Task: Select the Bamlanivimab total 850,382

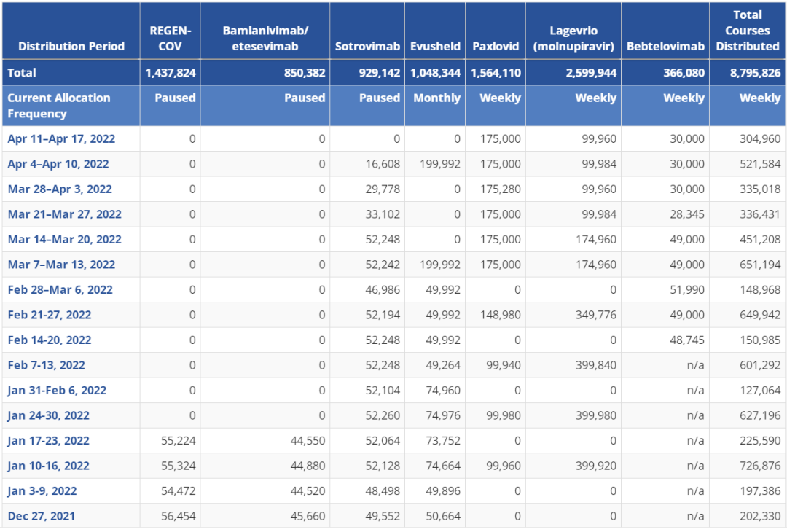Action: (305, 73)
